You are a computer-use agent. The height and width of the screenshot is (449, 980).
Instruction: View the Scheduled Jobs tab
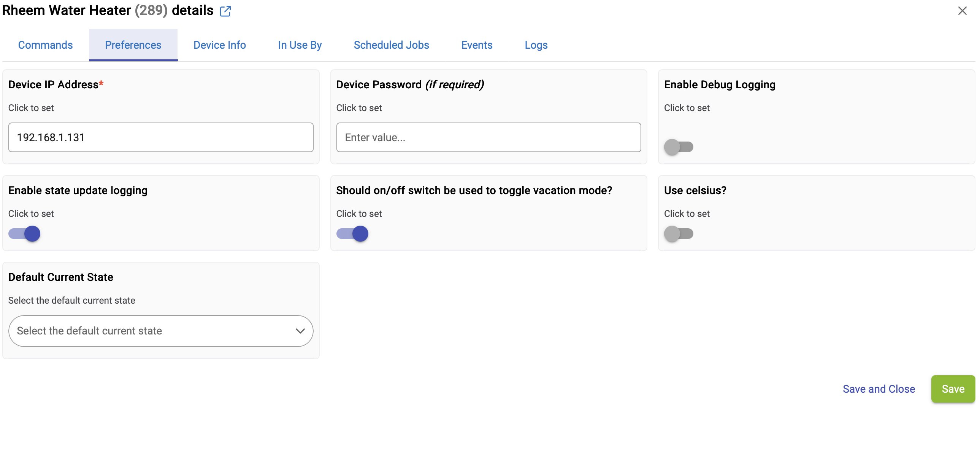coord(391,45)
